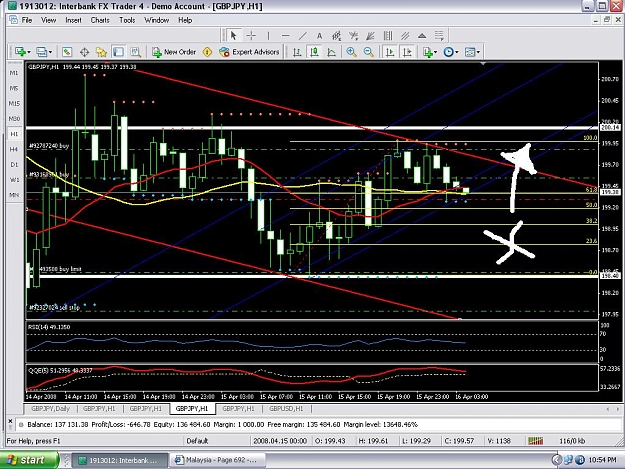Choose the trendline drawing tool
The height and width of the screenshot is (469, 625).
(x=303, y=36)
